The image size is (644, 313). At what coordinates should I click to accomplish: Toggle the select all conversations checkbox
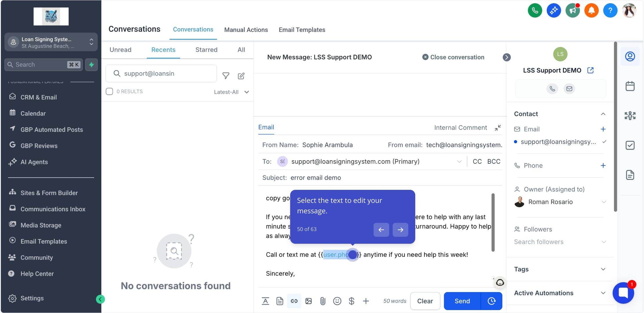109,92
